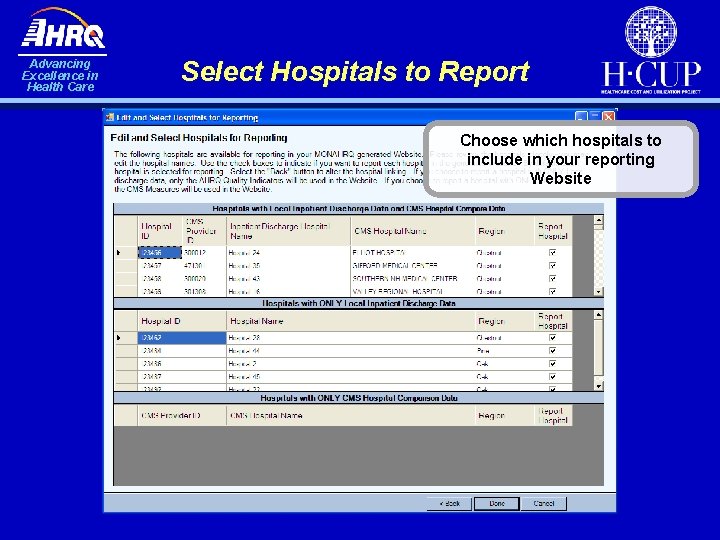Viewport: 720px width, 540px height.
Task: Close the Edit and Select Hospitals window
Action: coord(608,117)
